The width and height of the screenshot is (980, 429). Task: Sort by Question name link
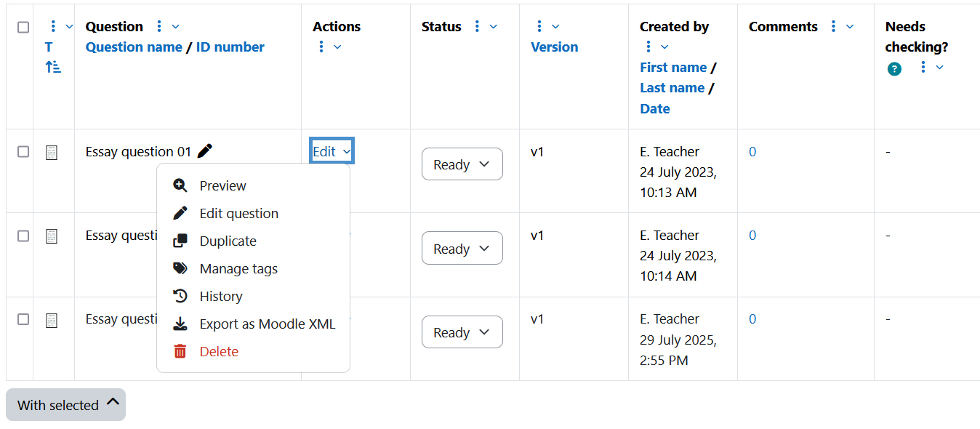pos(134,47)
